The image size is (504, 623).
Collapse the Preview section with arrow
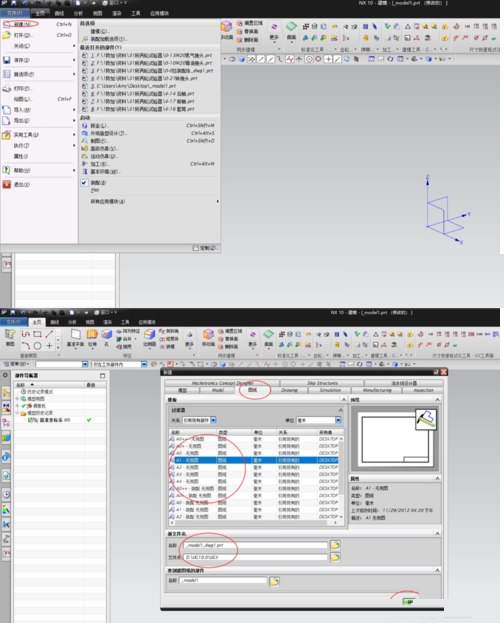click(x=437, y=400)
